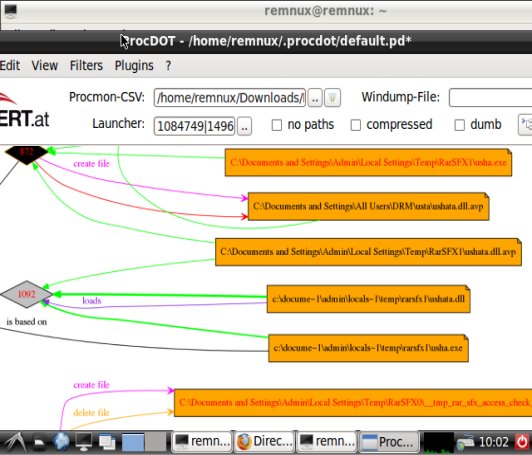Open the Firefox Direc... taskbar entry
The image size is (532, 455).
click(265, 441)
